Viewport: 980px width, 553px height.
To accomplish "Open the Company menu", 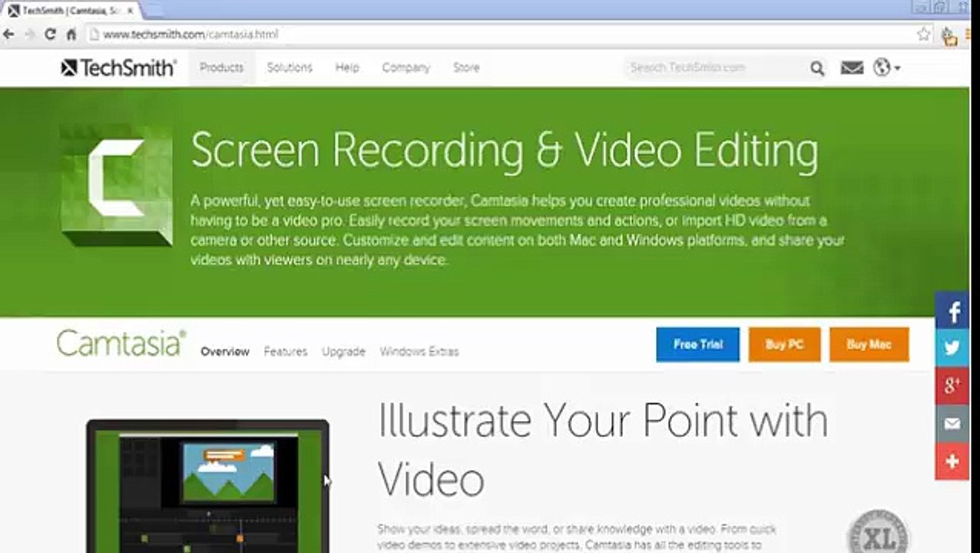I will pyautogui.click(x=406, y=68).
